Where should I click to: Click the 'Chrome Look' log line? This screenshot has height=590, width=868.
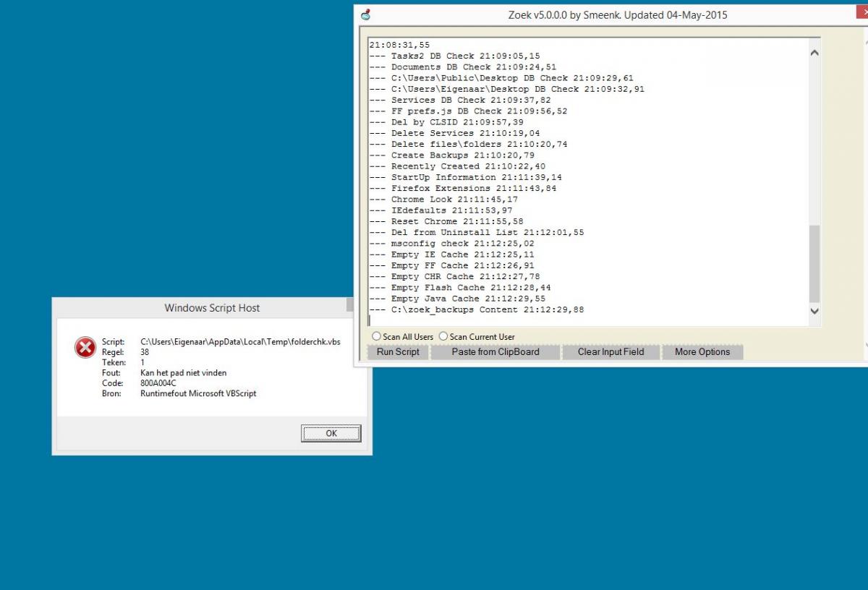pos(443,200)
